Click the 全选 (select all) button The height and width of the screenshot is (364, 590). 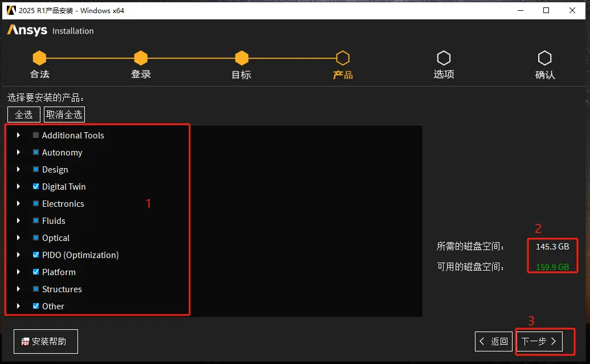click(x=24, y=114)
